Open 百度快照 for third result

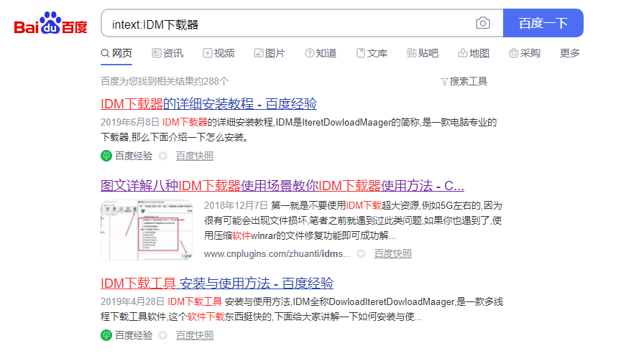[x=195, y=335]
